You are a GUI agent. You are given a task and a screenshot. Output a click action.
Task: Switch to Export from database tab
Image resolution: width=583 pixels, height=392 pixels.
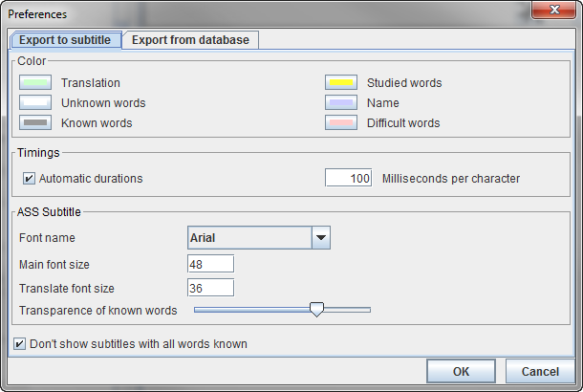190,39
